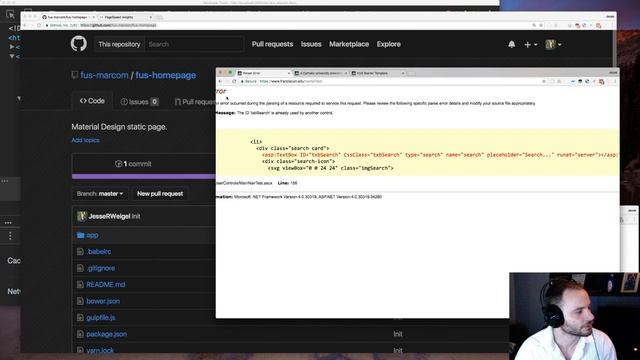This screenshot has width=640, height=360.
Task: Focus the GitHub Search field
Action: point(194,44)
